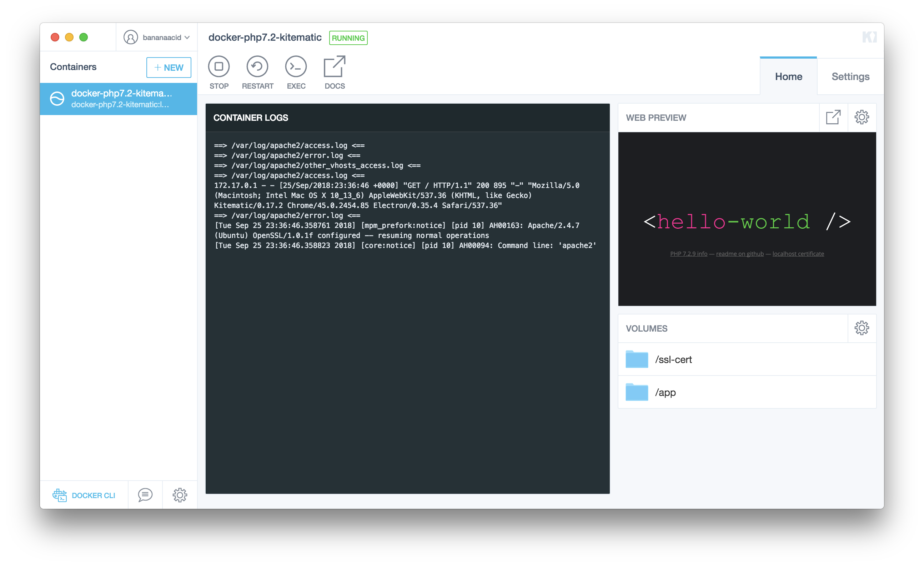Screen dimensions: 924x566
Task: Open the feedback chat bubble icon
Action: [x=145, y=495]
